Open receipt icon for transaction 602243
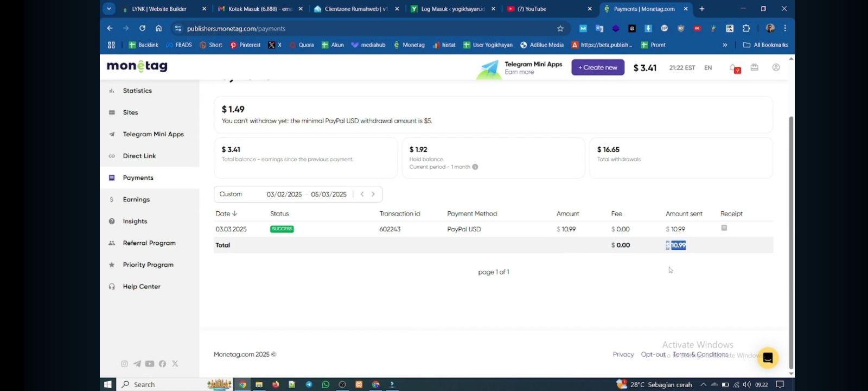This screenshot has height=391, width=868. click(724, 228)
